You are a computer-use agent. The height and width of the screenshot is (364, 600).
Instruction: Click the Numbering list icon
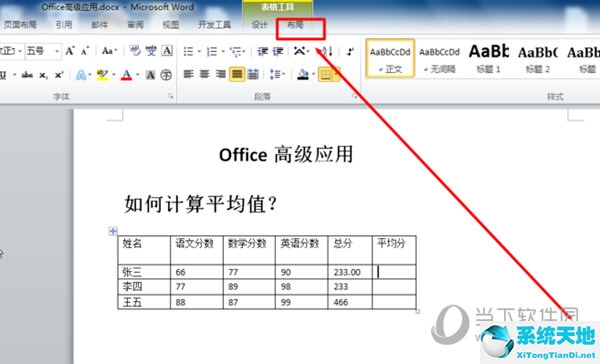coord(212,51)
